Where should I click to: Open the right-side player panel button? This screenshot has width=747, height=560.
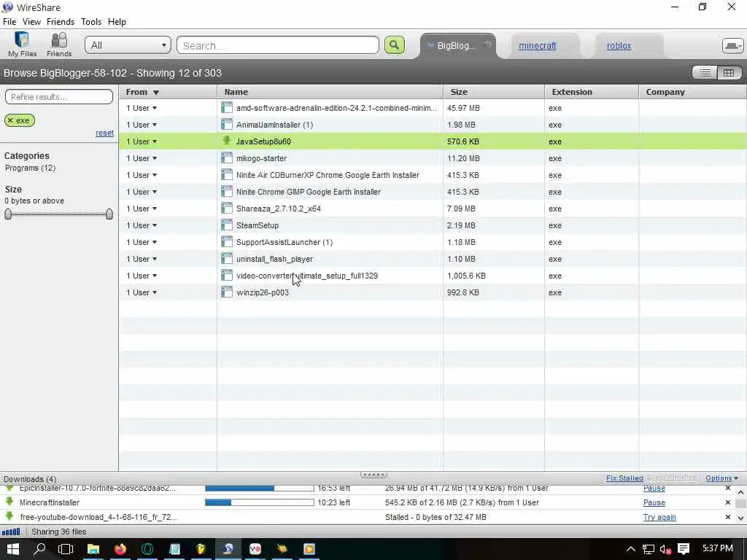[x=732, y=46]
